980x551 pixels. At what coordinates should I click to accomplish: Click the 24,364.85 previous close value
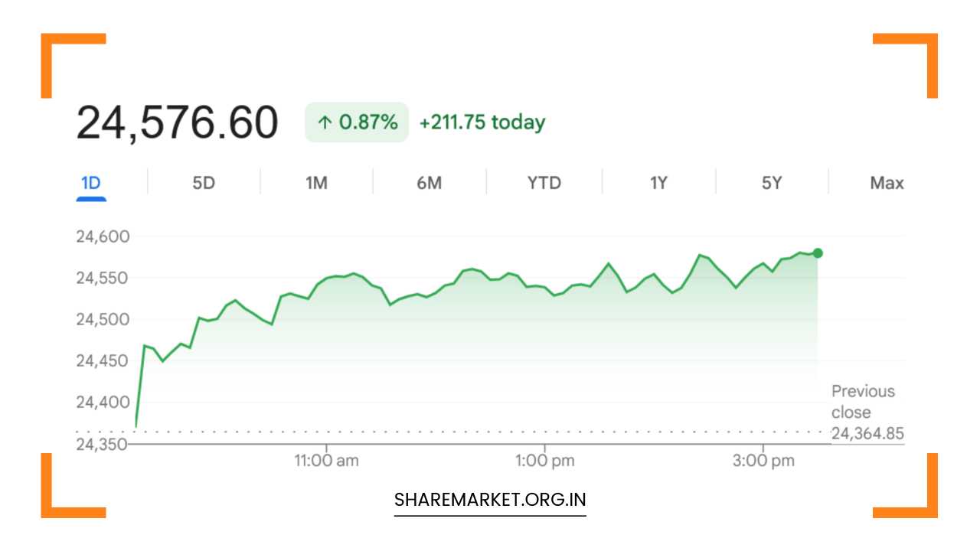(867, 434)
